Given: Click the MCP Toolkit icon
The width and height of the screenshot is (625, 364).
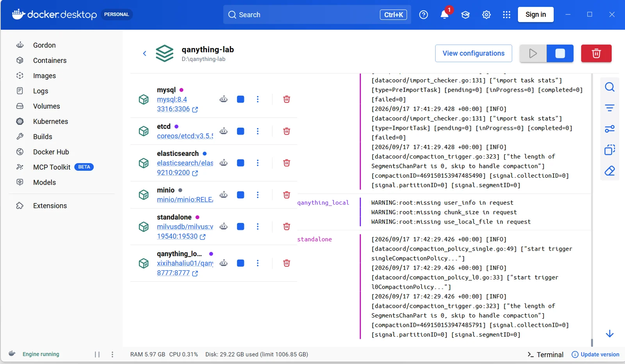Looking at the screenshot, I should 20,167.
